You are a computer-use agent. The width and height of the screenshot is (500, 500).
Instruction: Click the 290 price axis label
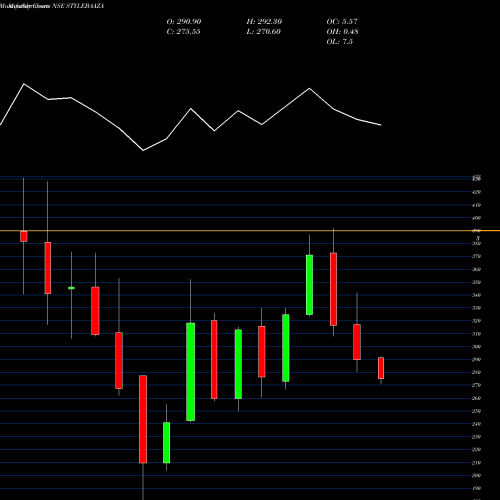[477, 360]
